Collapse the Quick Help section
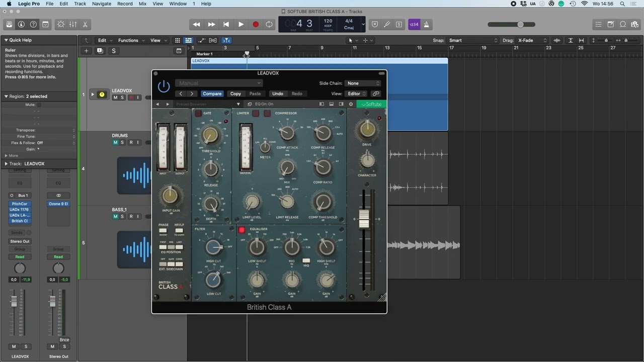Viewport: 644px width, 362px height. 6,40
